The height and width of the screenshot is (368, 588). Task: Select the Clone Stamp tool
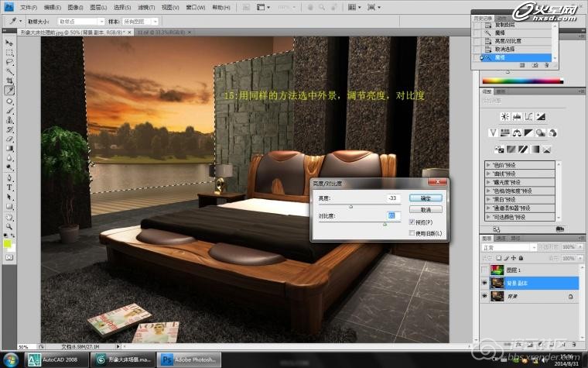(9, 120)
